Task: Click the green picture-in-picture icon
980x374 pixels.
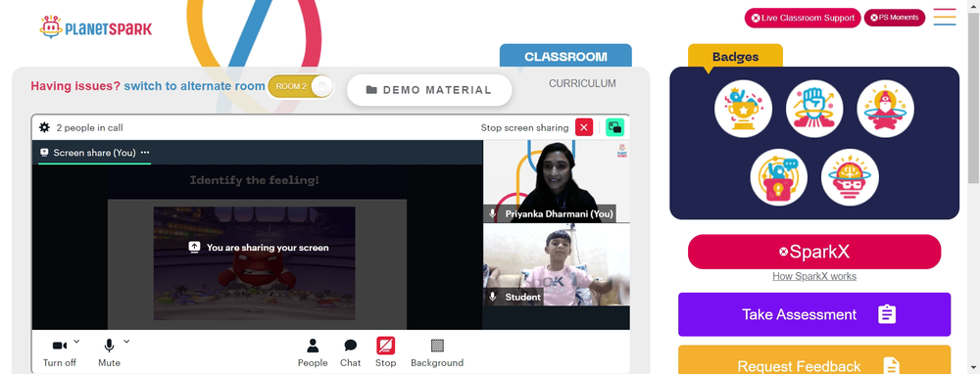Action: tap(615, 127)
